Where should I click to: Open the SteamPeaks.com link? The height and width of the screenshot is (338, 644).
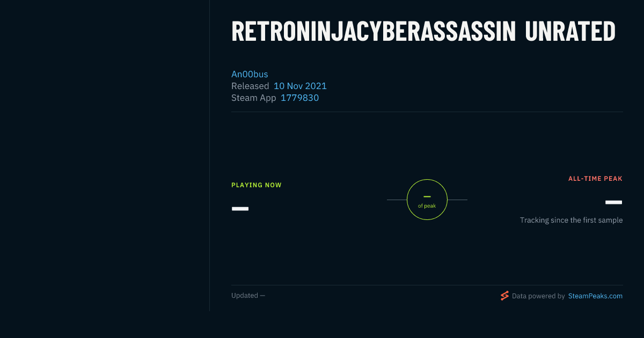[595, 296]
